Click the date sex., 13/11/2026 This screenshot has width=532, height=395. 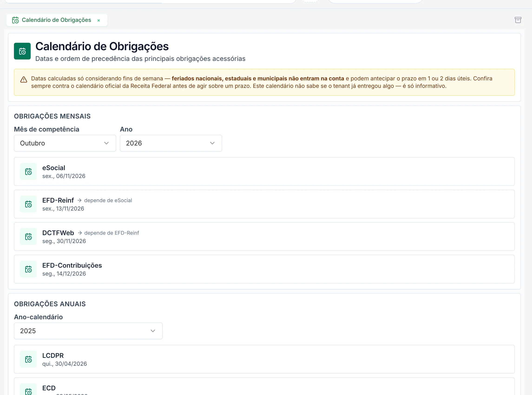tap(63, 209)
